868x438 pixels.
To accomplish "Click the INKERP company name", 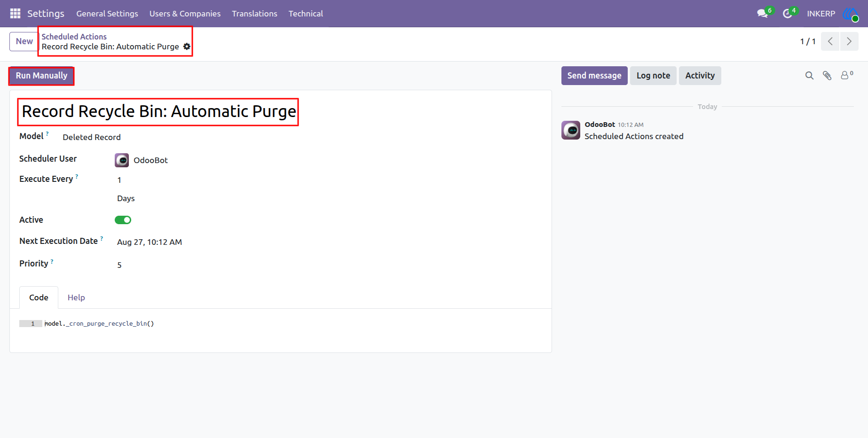I will (821, 14).
